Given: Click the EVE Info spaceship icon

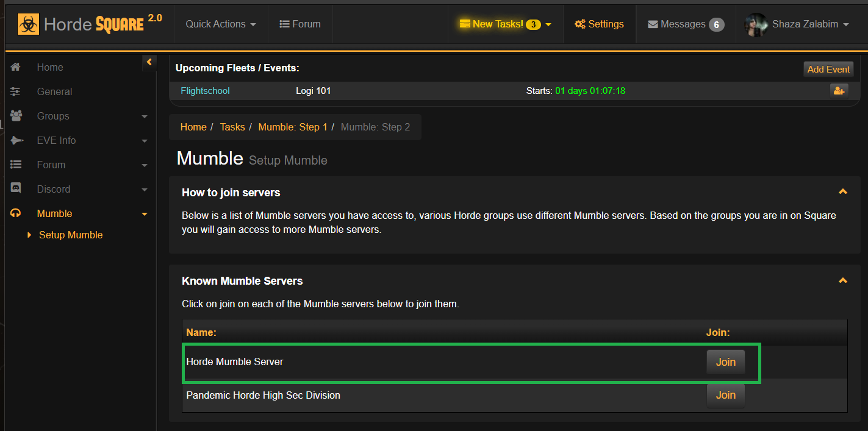Looking at the screenshot, I should (16, 140).
